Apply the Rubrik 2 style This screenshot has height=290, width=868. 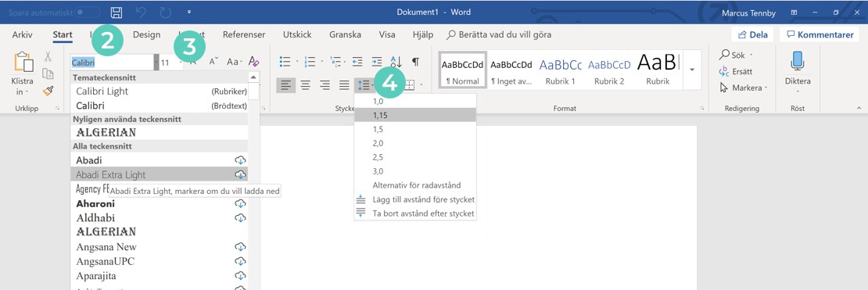608,70
